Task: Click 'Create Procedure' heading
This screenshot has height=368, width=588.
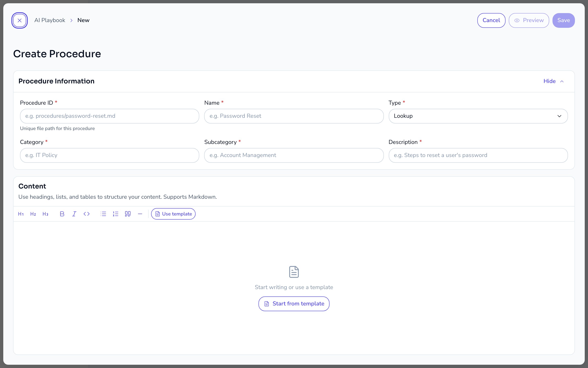Action: [57, 54]
